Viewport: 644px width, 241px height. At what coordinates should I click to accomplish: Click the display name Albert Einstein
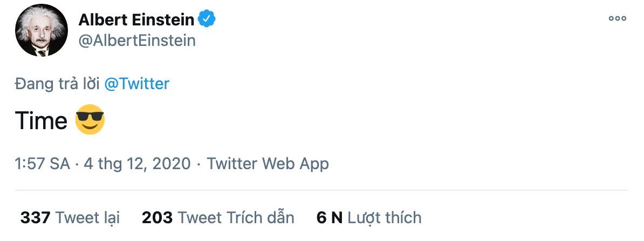[136, 20]
